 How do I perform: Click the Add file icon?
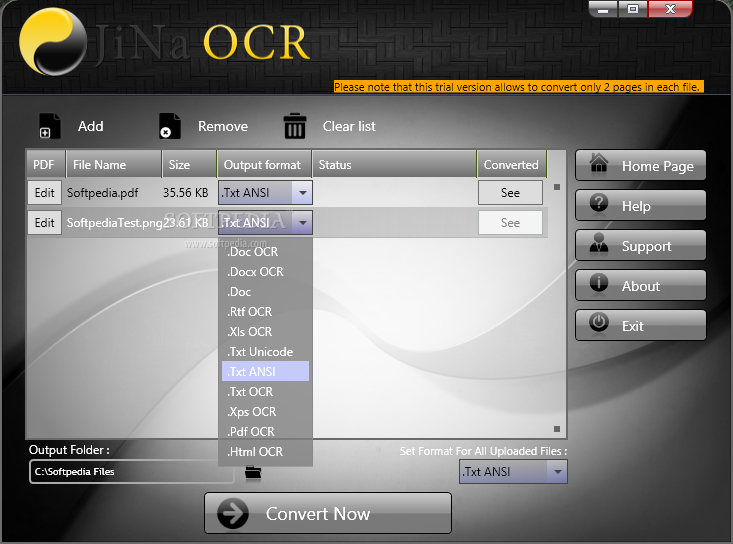tap(50, 126)
